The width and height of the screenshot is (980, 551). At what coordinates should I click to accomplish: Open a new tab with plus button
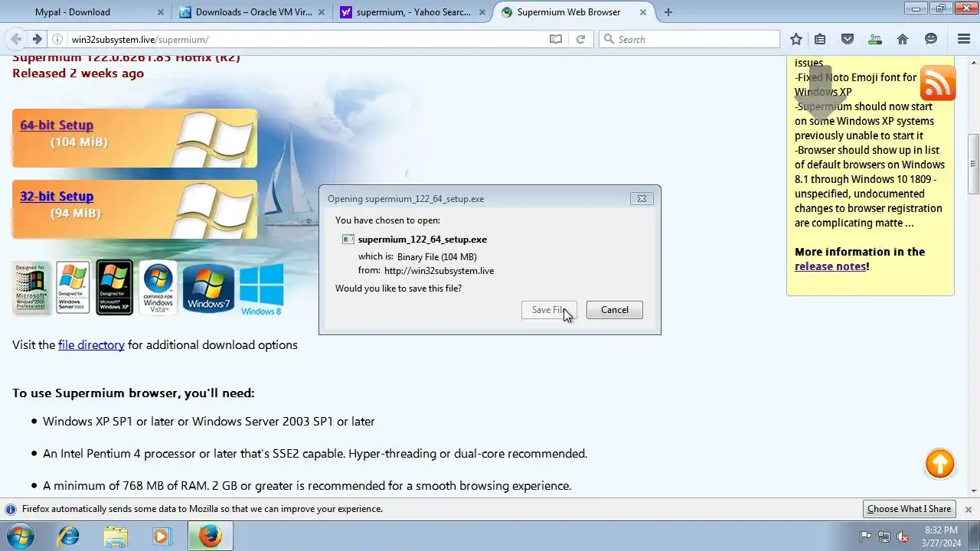[x=668, y=12]
